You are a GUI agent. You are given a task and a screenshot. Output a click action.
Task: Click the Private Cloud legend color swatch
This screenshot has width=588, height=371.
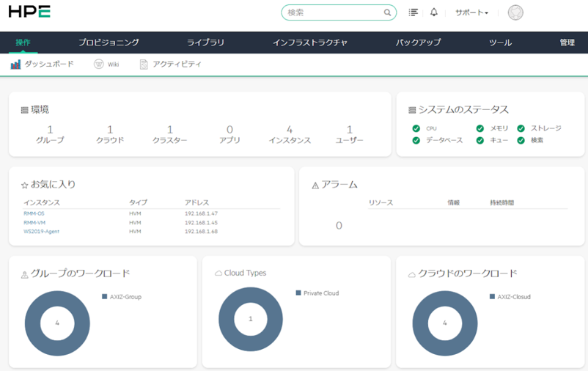[x=298, y=293]
